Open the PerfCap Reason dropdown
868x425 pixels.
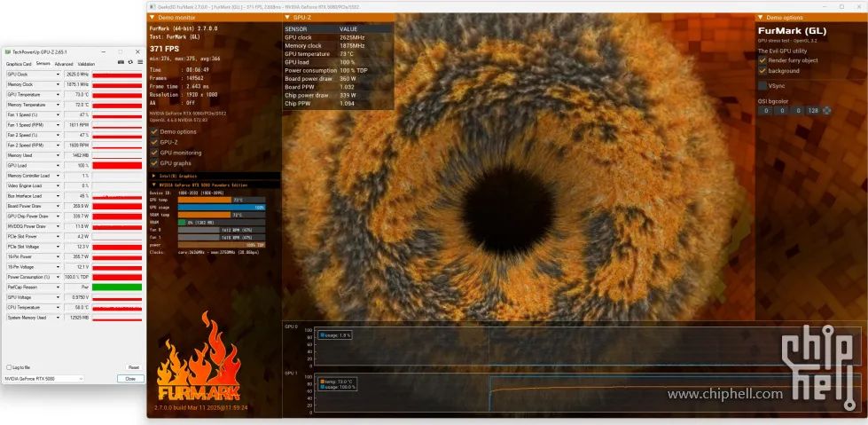[59, 287]
